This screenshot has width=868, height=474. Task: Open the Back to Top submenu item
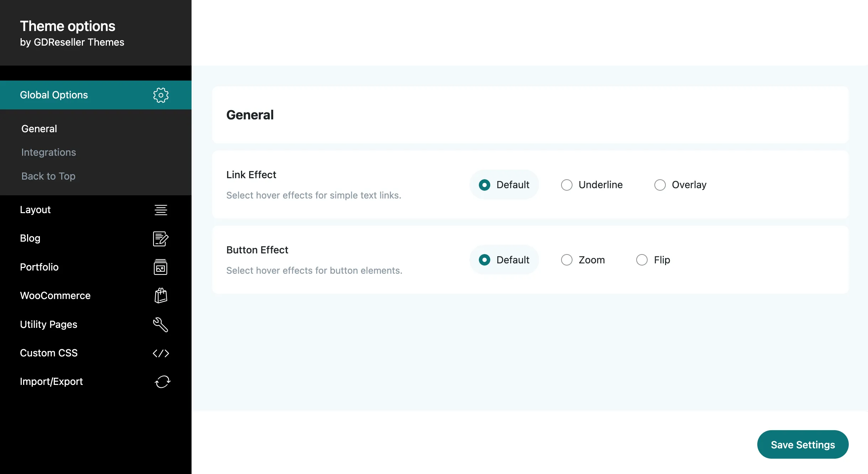tap(48, 176)
